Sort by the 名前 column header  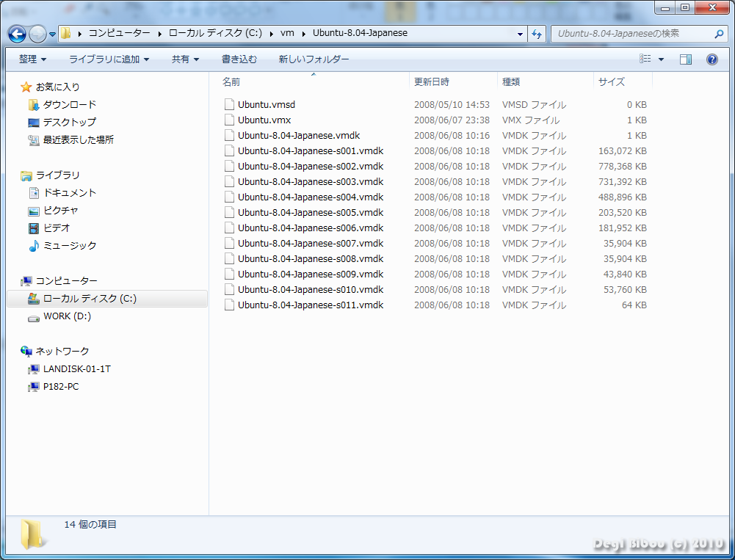pos(314,82)
